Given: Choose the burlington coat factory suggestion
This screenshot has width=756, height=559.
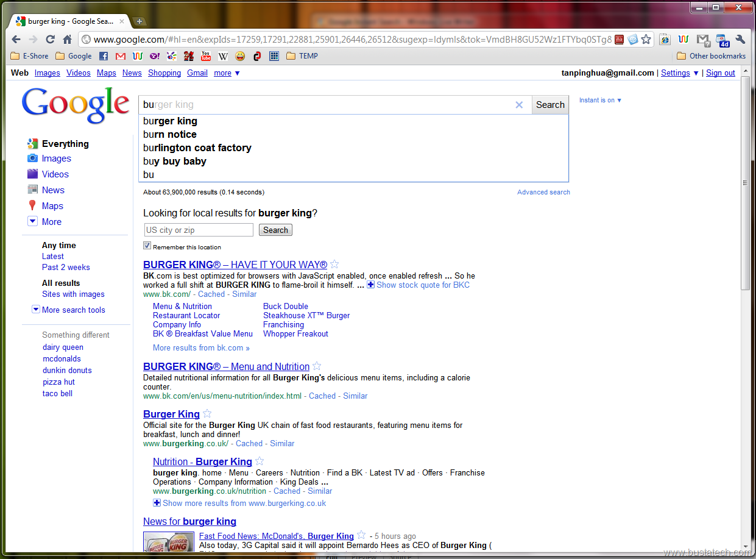Looking at the screenshot, I should click(x=353, y=148).
